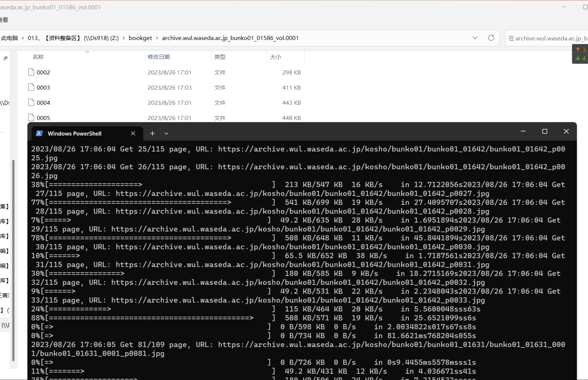The height and width of the screenshot is (380, 588).
Task: Open the address bar history dropdown
Action: [475, 38]
